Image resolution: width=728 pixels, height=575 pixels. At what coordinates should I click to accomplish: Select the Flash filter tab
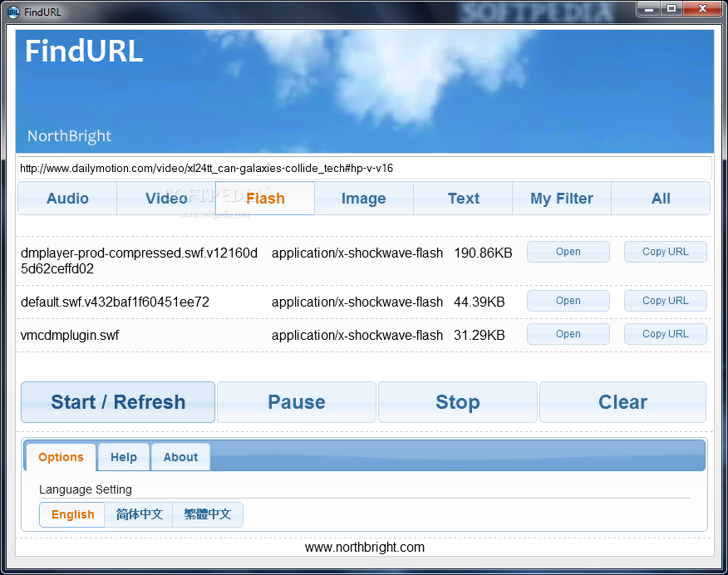point(265,198)
